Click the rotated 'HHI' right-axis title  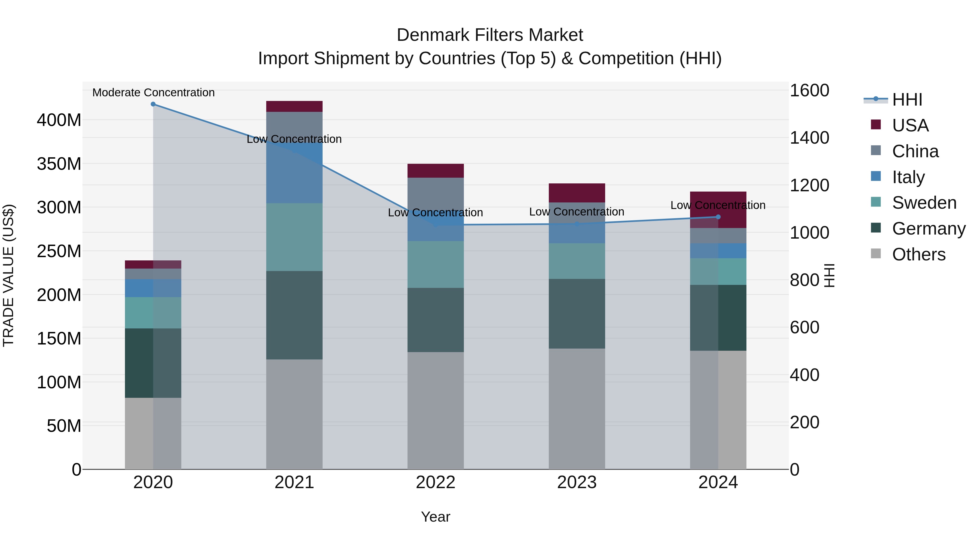coord(829,275)
